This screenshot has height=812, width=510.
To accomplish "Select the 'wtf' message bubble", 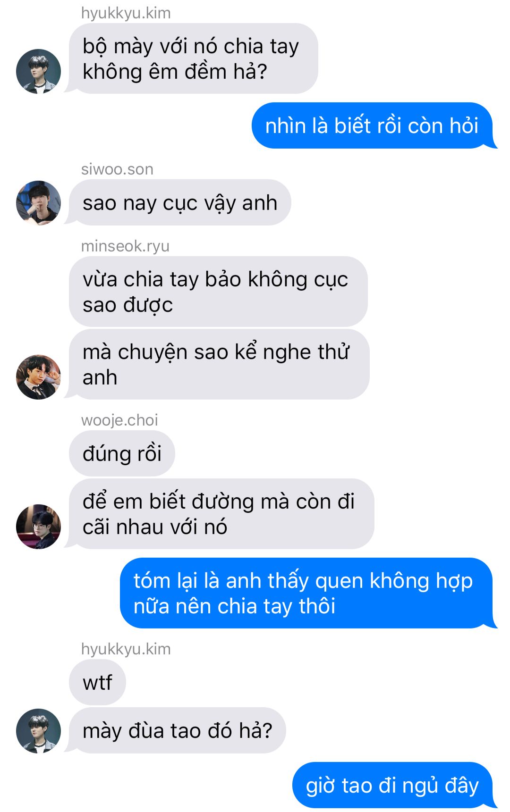I will pos(97,682).
